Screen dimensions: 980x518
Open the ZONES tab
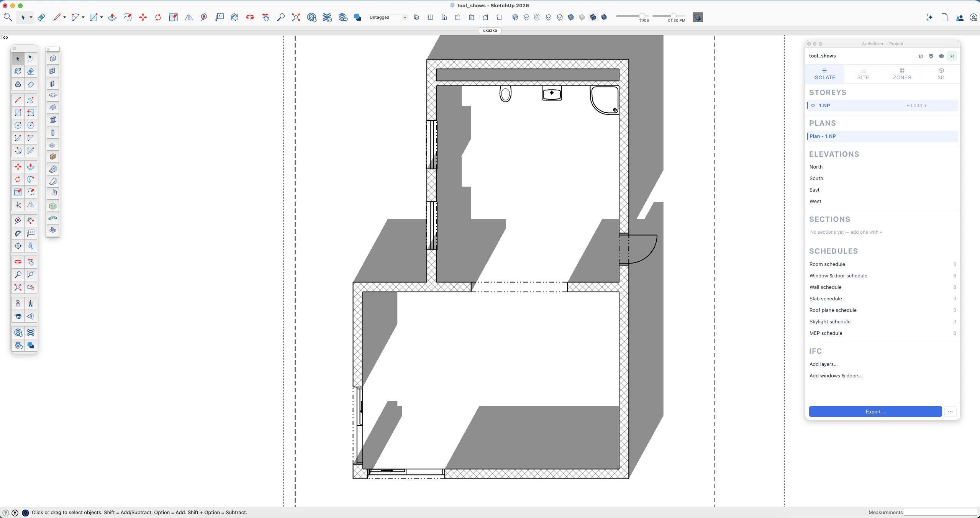pyautogui.click(x=902, y=74)
